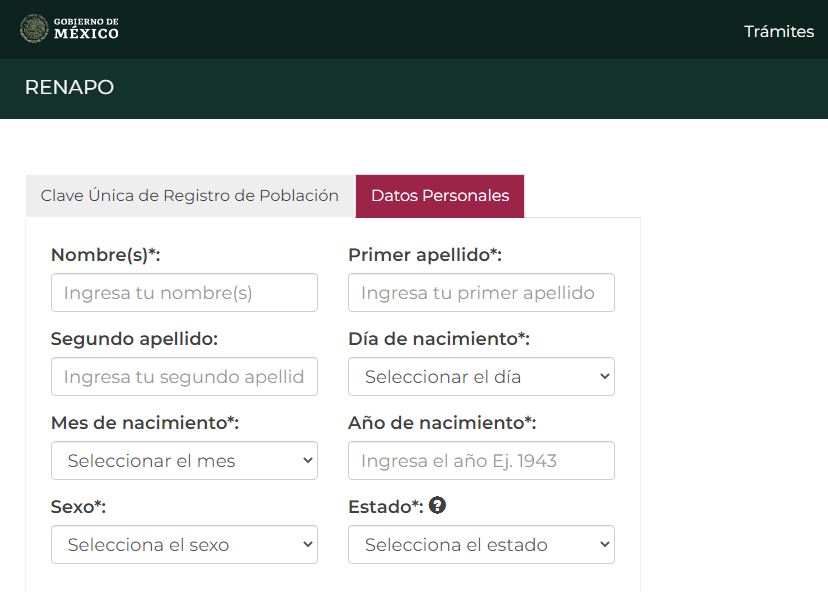The width and height of the screenshot is (828, 592).
Task: Switch to Clave Única de Registro de Población tab
Action: 190,196
